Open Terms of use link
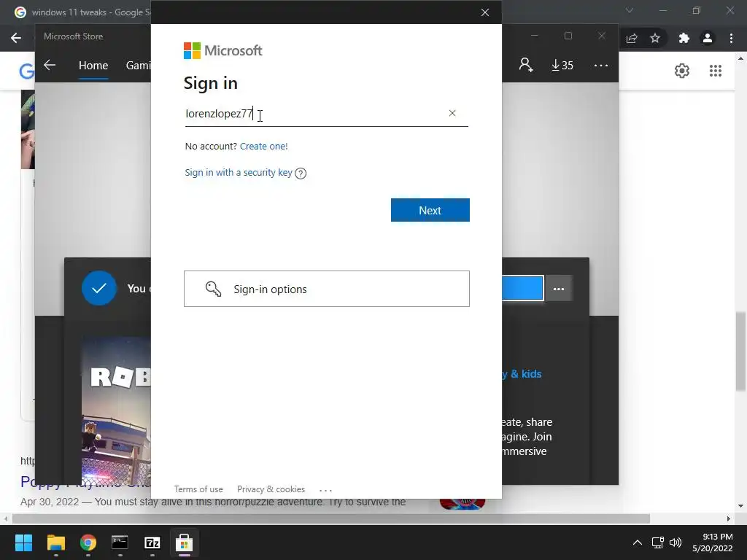The image size is (747, 560). [198, 489]
